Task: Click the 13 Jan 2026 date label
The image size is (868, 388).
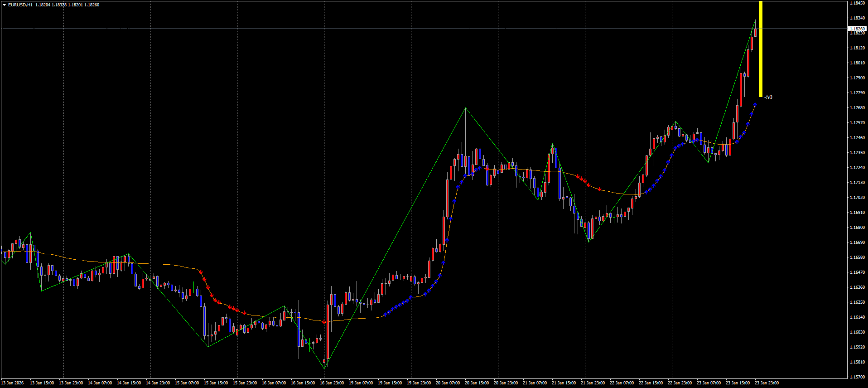Action: tap(13, 383)
